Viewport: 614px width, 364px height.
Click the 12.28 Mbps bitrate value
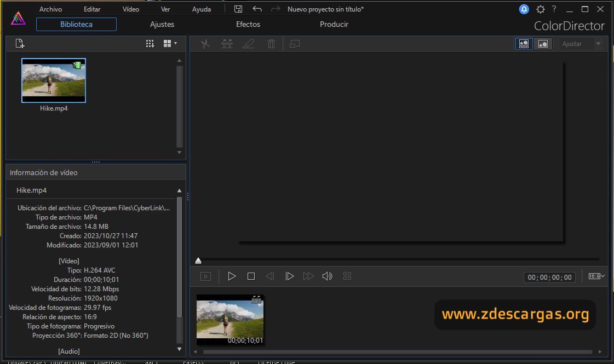(x=101, y=289)
